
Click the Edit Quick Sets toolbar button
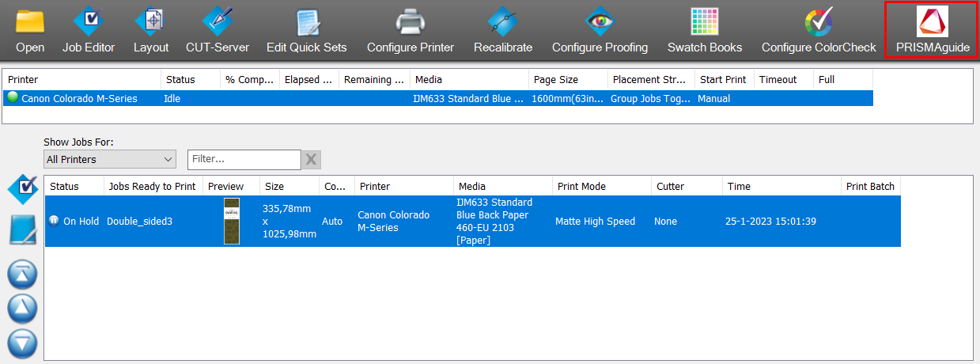click(306, 30)
